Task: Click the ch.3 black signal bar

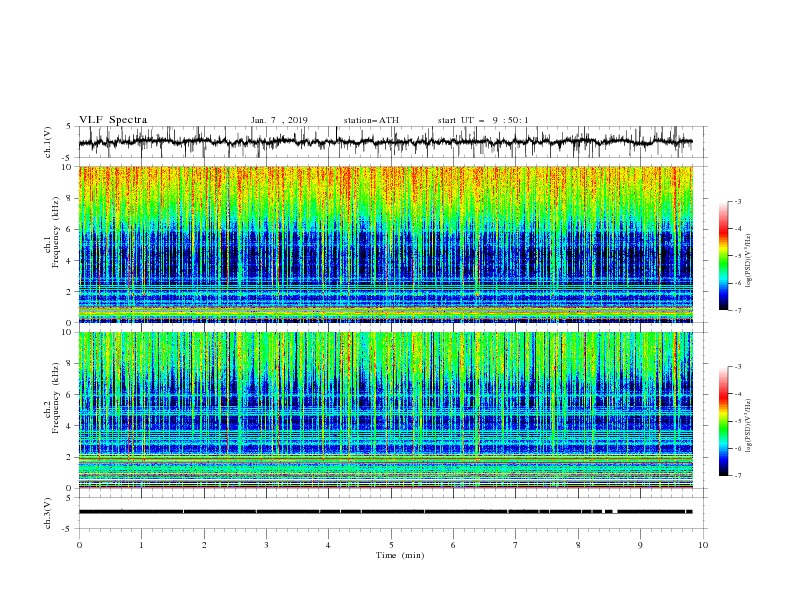Action: pyautogui.click(x=385, y=512)
